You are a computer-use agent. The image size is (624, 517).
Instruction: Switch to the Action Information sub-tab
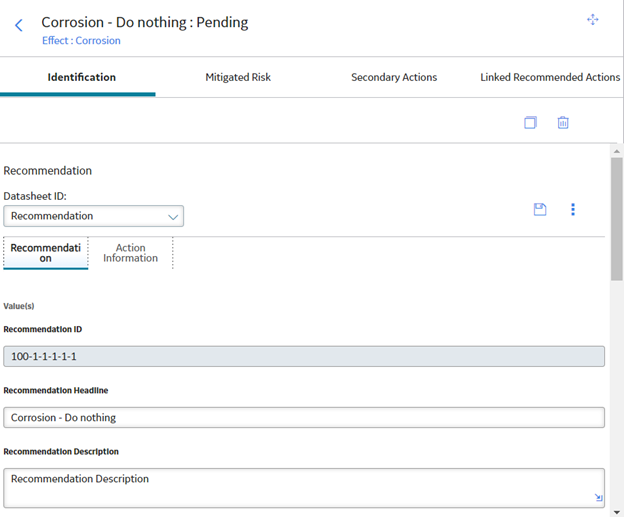coord(131,253)
